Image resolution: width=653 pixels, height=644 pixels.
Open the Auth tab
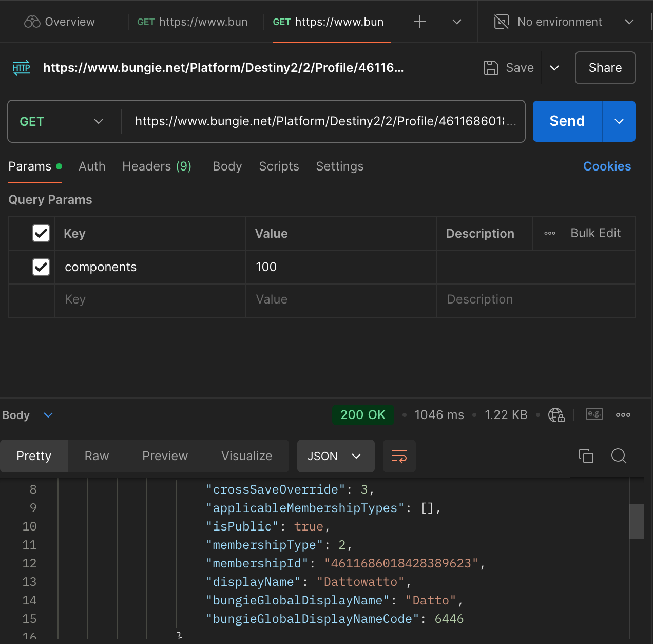pyautogui.click(x=92, y=166)
